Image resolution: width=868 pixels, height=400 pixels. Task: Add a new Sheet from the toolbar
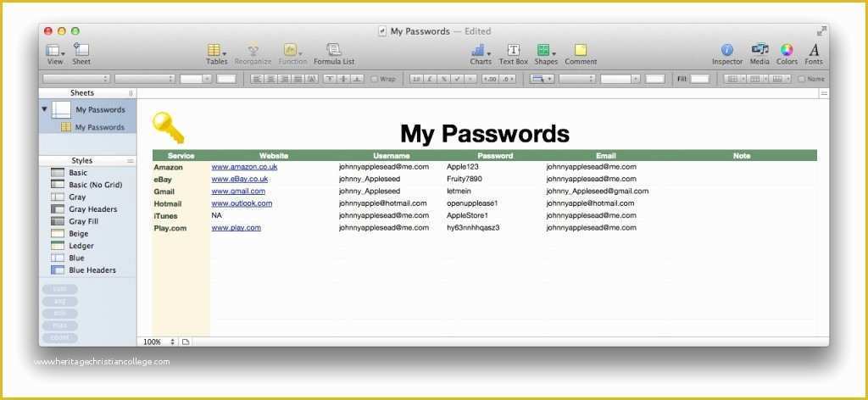81,54
